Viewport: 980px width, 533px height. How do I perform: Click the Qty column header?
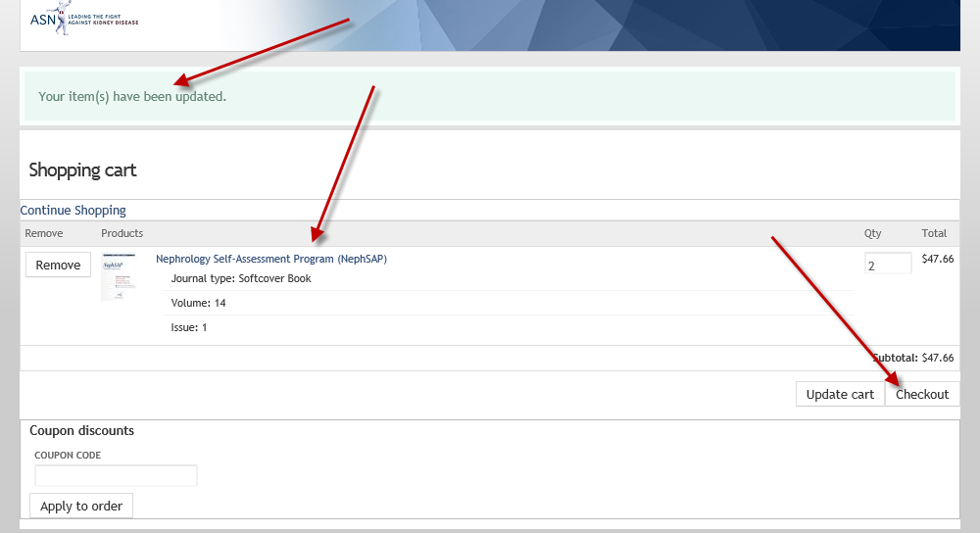(872, 233)
